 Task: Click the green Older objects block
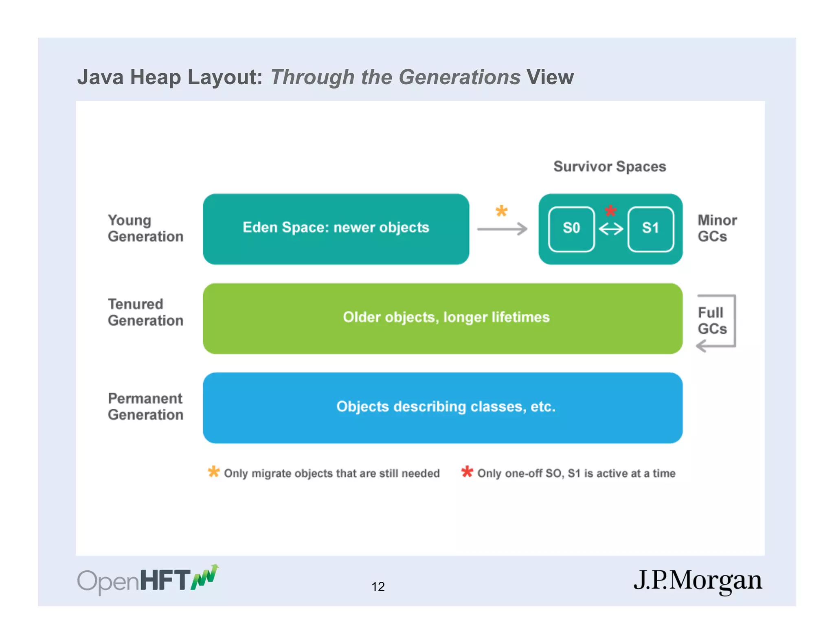[x=443, y=318]
